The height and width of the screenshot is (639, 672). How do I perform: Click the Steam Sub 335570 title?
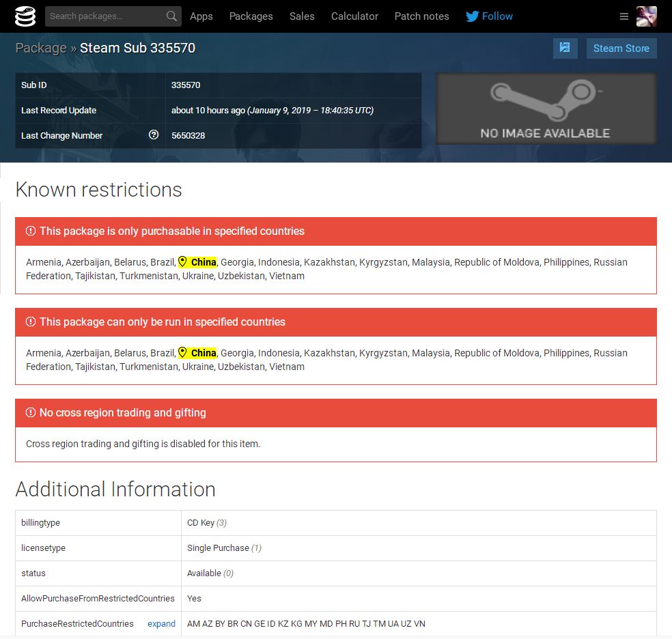[137, 48]
